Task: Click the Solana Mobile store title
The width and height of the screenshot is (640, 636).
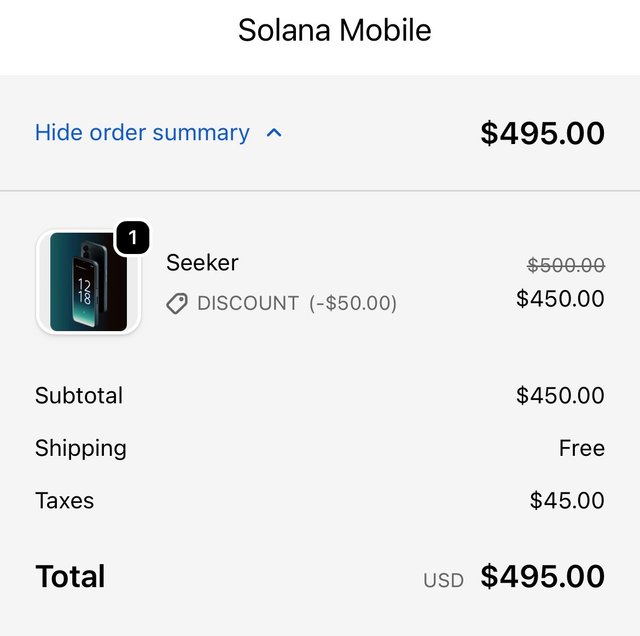Action: (x=334, y=30)
